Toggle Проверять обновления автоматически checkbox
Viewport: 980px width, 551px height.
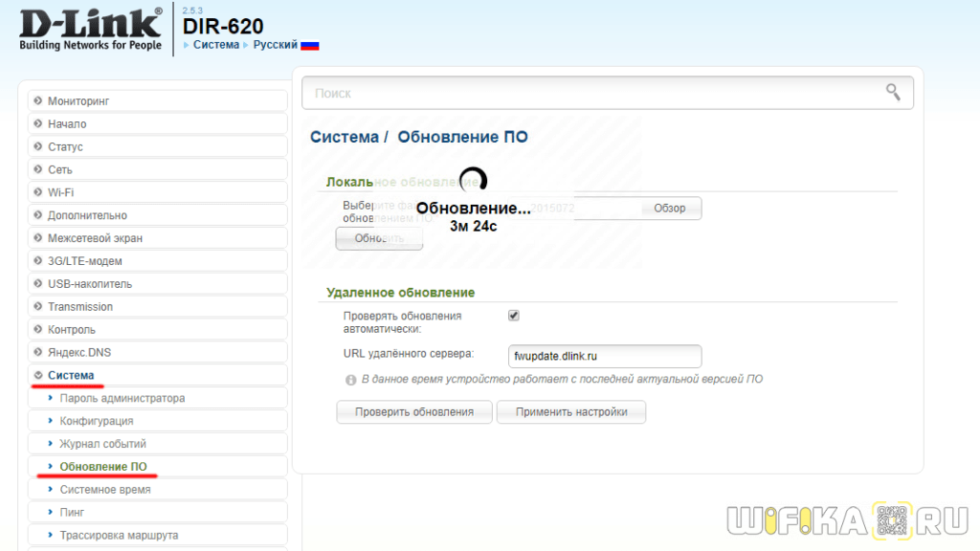click(514, 316)
